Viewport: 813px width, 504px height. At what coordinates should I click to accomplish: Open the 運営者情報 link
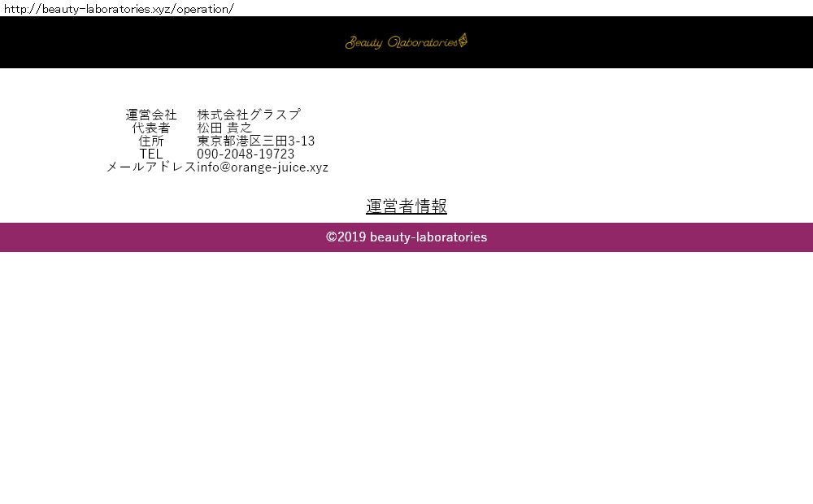406,206
